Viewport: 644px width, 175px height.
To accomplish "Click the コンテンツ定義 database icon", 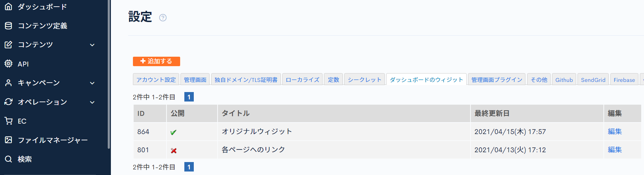I will [8, 26].
